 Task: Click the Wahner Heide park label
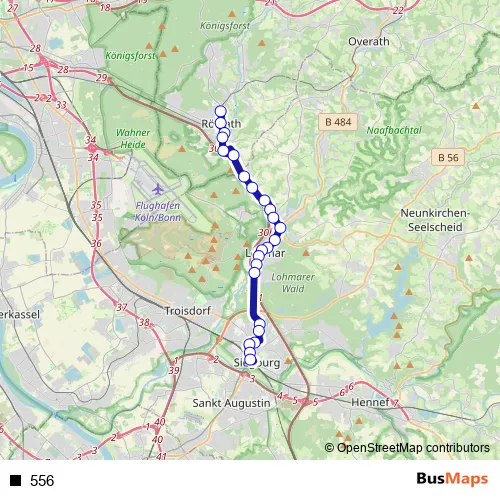133,138
